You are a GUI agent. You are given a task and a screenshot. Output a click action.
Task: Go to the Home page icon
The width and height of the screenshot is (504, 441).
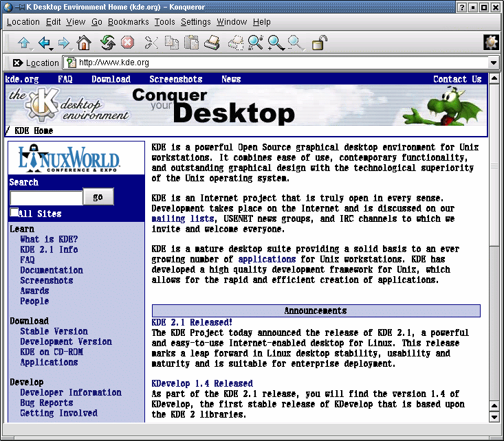click(84, 43)
